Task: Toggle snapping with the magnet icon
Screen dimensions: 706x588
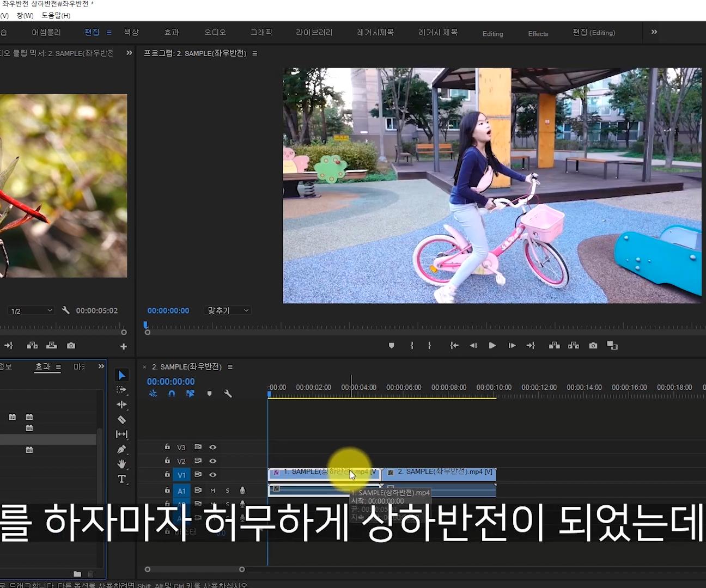Action: click(172, 394)
